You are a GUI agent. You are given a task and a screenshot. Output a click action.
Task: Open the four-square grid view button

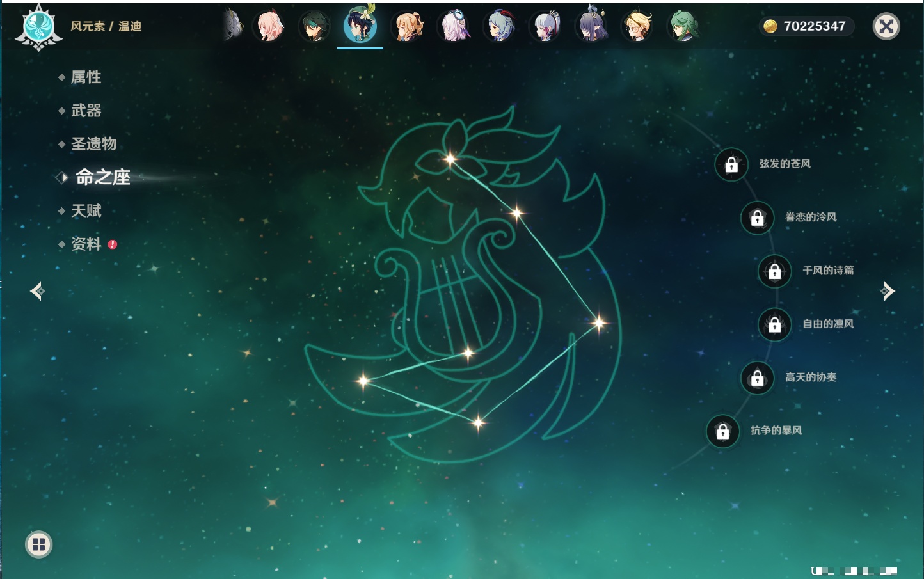(38, 544)
